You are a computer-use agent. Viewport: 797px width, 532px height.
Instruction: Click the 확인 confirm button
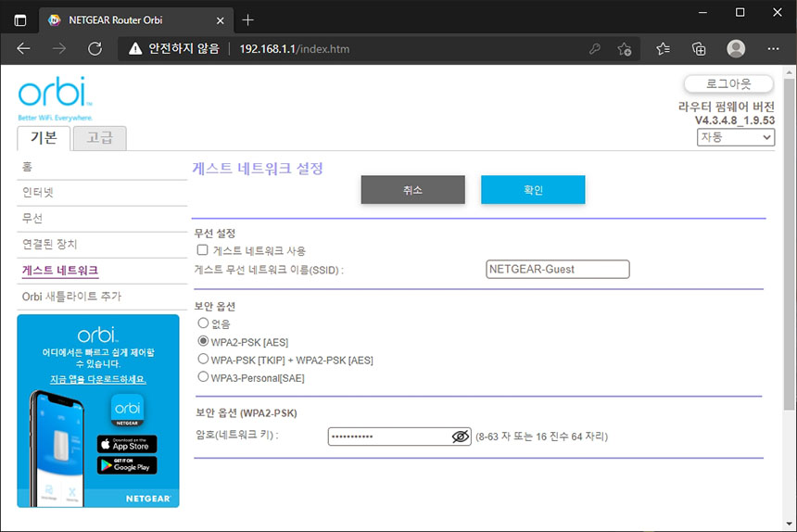coord(533,189)
